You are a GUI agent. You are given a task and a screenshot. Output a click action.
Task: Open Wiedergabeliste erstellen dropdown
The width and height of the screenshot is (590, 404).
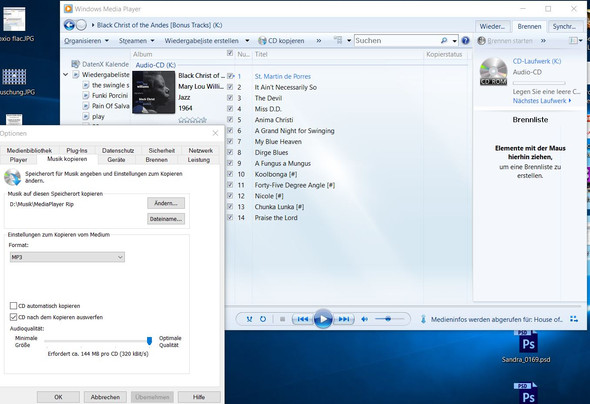(x=207, y=41)
